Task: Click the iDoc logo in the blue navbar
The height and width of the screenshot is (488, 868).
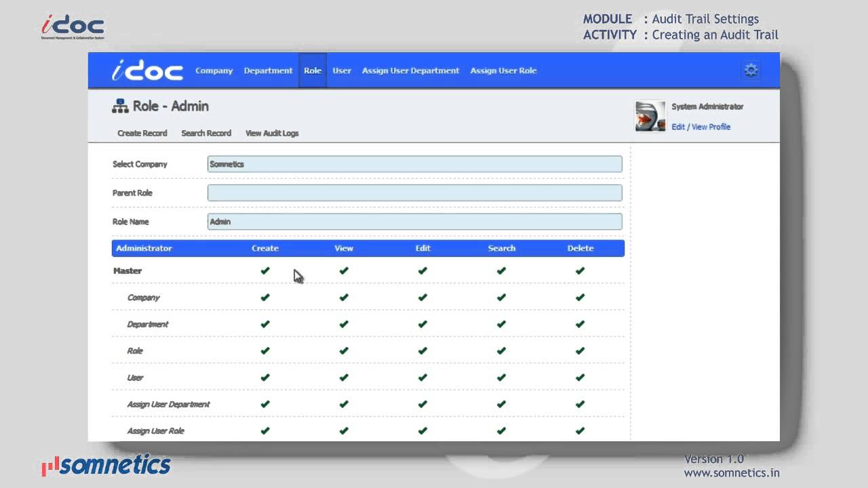Action: (x=147, y=70)
